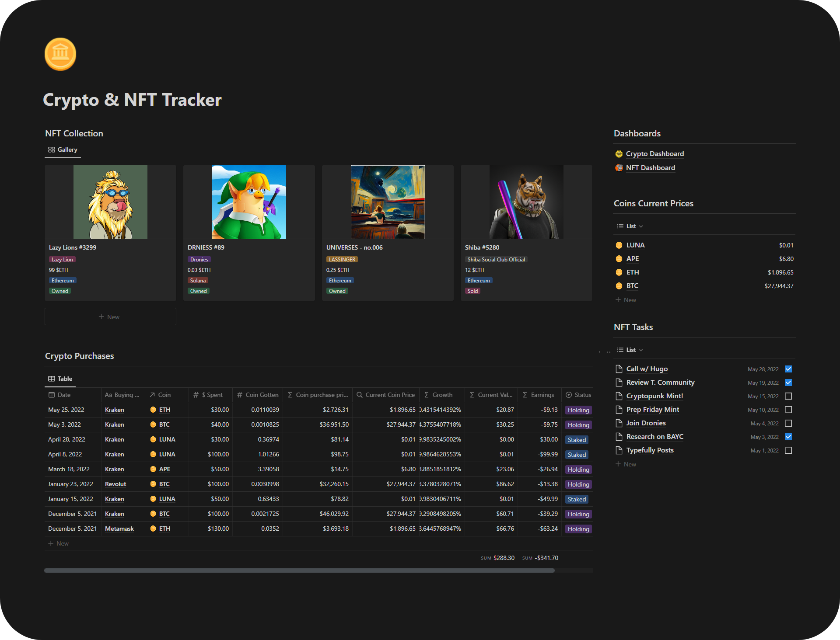Click the sigma icon on the Earnings column

point(524,394)
